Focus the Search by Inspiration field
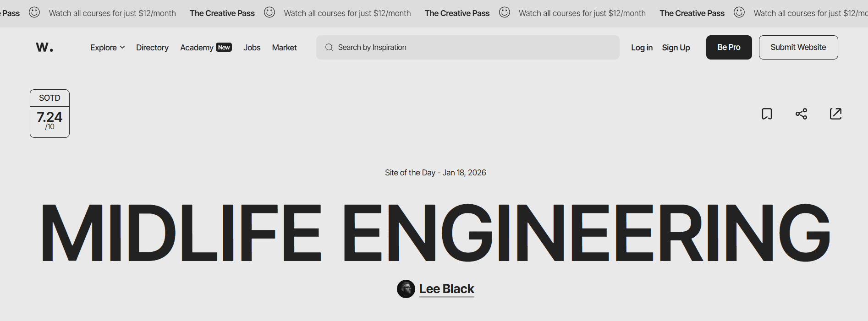Image resolution: width=868 pixels, height=321 pixels. pyautogui.click(x=467, y=47)
